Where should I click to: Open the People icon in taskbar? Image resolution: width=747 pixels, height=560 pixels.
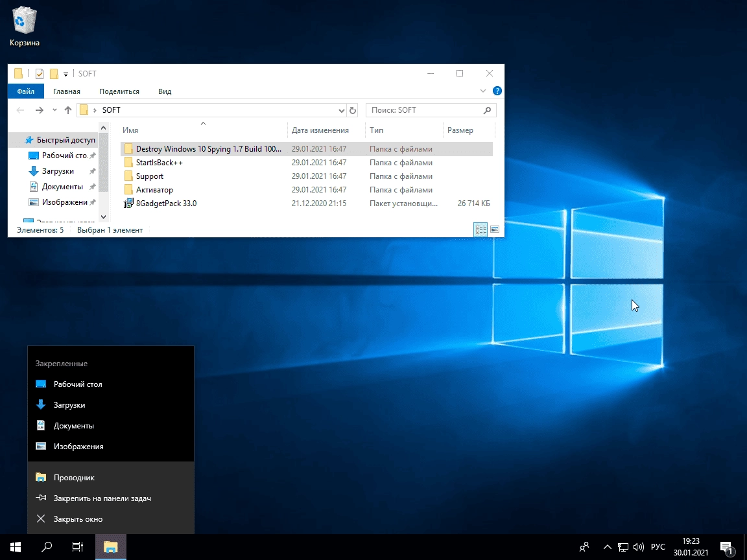click(x=584, y=547)
